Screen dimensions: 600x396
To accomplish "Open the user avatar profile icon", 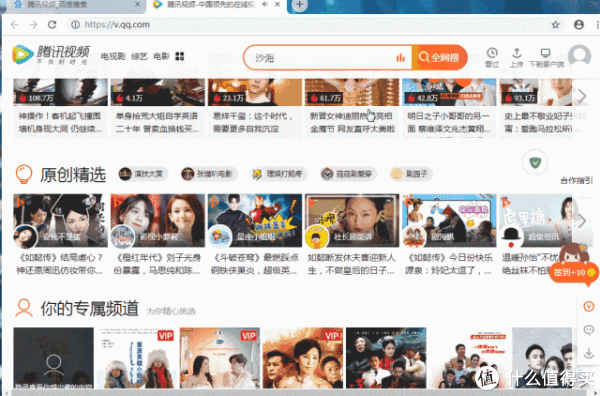I will pyautogui.click(x=579, y=56).
